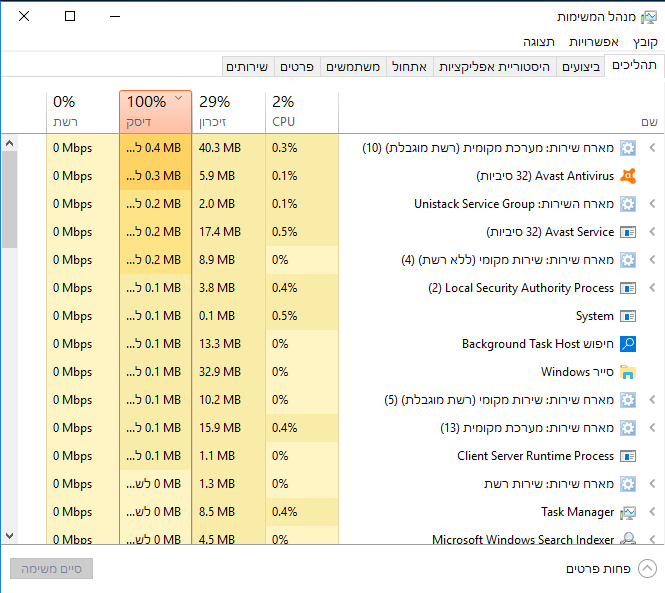Expand the Avast Service row

653,232
